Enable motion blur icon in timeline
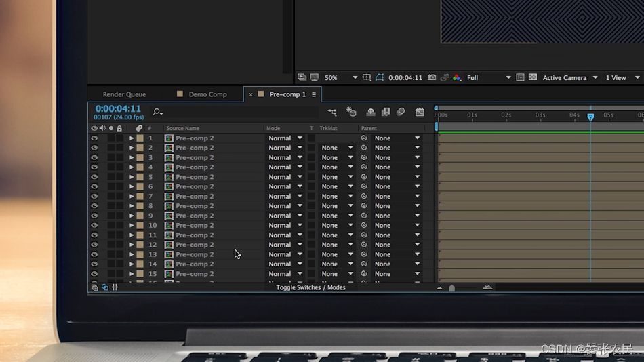Viewport: 644px width, 362px height. pyautogui.click(x=401, y=112)
